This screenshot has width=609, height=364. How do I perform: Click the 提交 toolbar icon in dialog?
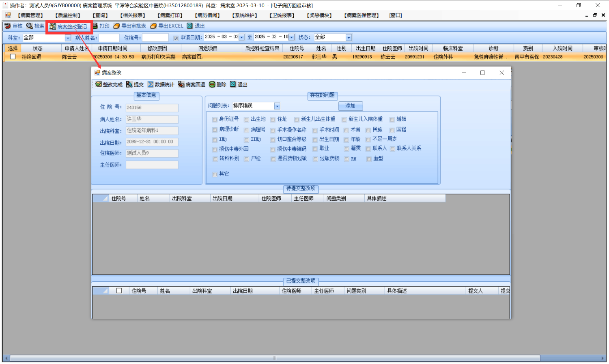pyautogui.click(x=129, y=84)
